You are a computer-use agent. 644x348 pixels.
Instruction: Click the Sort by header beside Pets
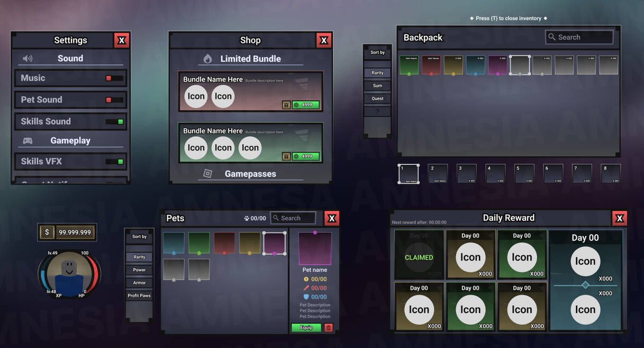[139, 237]
